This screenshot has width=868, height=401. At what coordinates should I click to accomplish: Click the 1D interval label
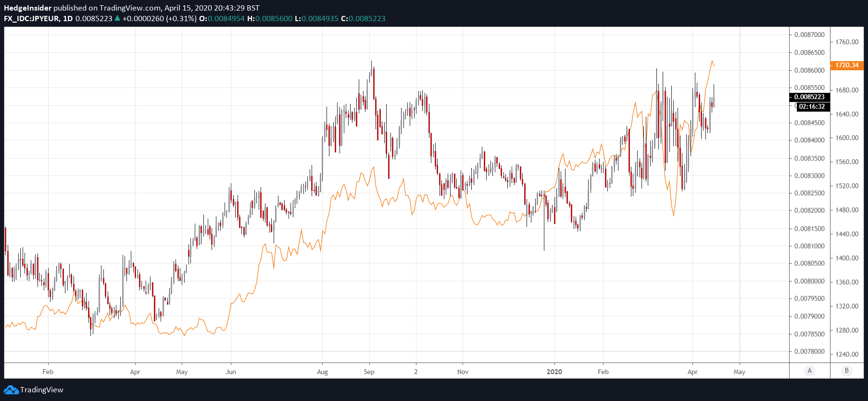[x=68, y=19]
